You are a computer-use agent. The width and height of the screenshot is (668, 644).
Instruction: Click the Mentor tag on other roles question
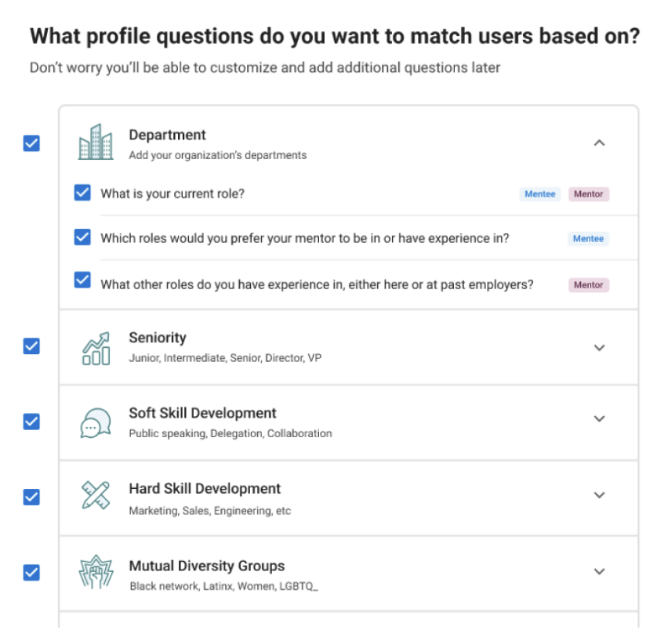pyautogui.click(x=588, y=285)
